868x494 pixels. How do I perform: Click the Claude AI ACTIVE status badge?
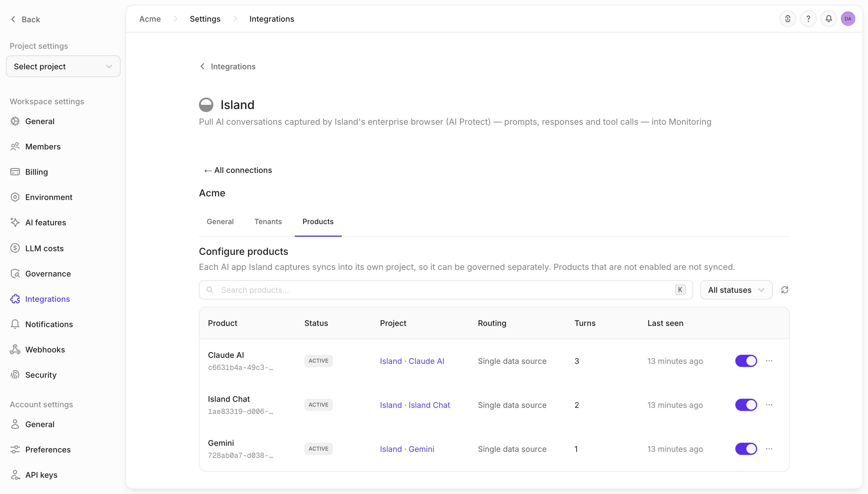click(318, 361)
